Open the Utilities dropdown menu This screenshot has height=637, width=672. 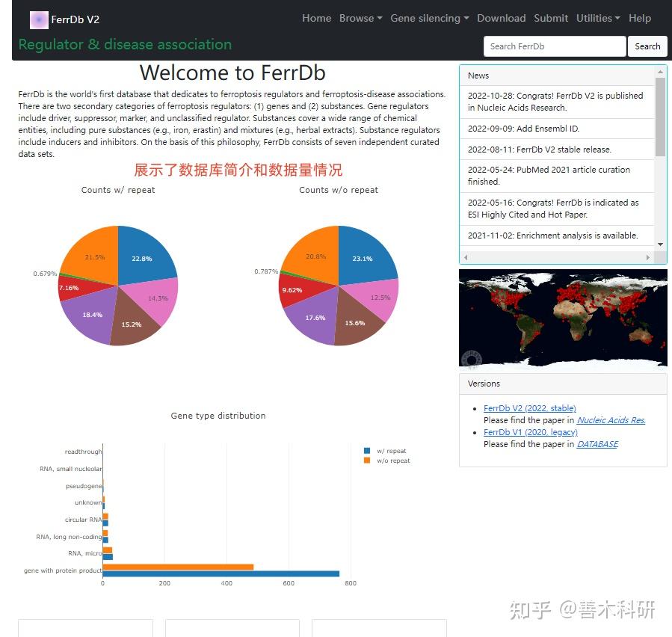(x=597, y=18)
